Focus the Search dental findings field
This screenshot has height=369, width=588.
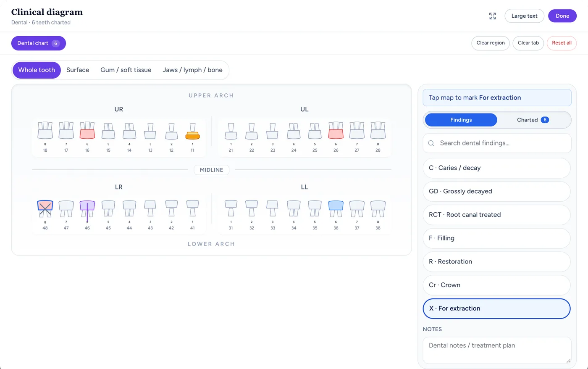click(497, 143)
